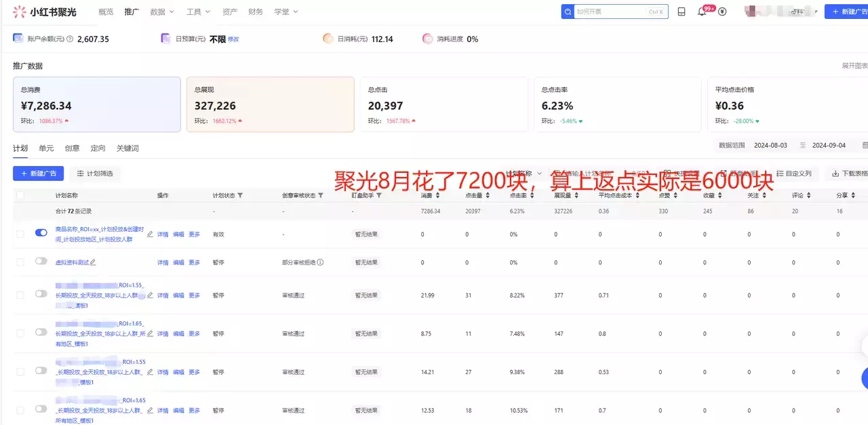The height and width of the screenshot is (425, 868).
Task: Switch to the 单元 tab
Action: pyautogui.click(x=45, y=148)
